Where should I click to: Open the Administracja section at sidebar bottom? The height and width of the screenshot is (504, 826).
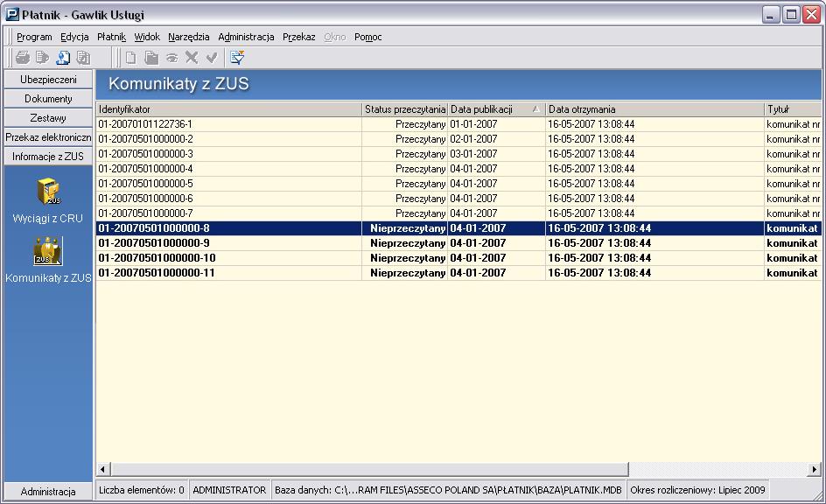coord(48,492)
